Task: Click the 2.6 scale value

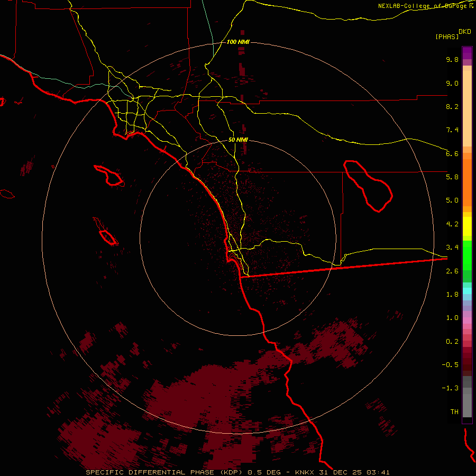Action: click(452, 271)
